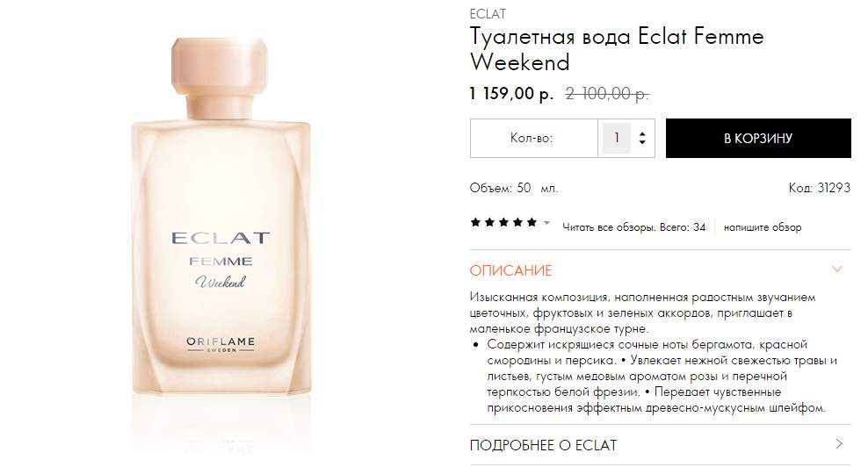Click the product title Туалетная вода Eclat Femme Weekend

tap(617, 48)
